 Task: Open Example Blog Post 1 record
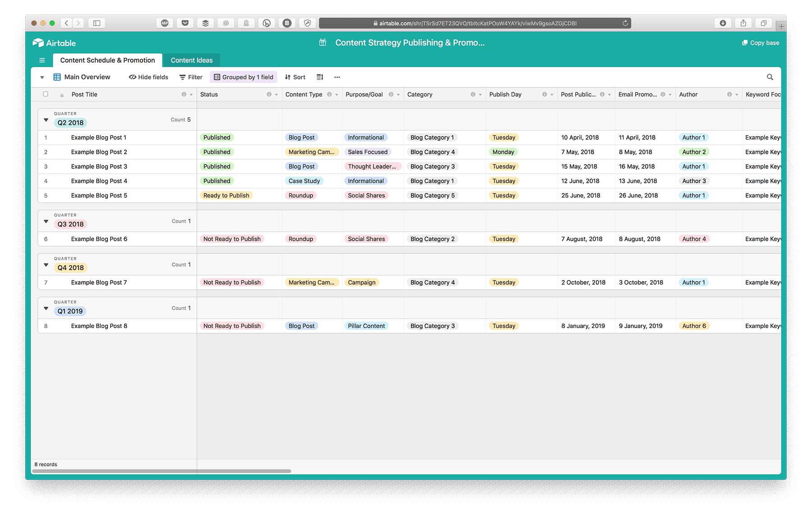click(x=99, y=138)
